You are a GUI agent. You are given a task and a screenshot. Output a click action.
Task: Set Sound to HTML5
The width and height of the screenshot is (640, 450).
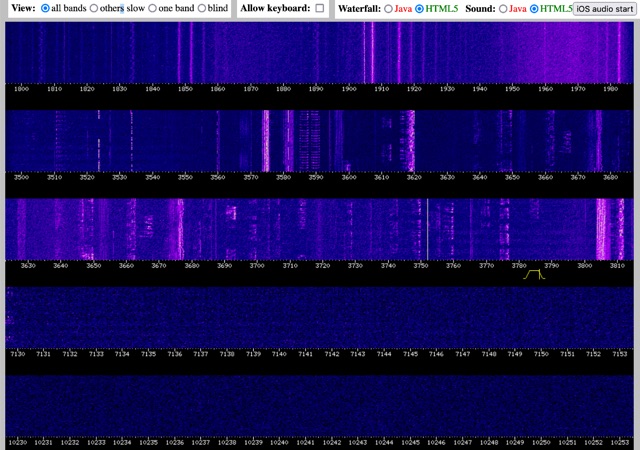pyautogui.click(x=533, y=8)
